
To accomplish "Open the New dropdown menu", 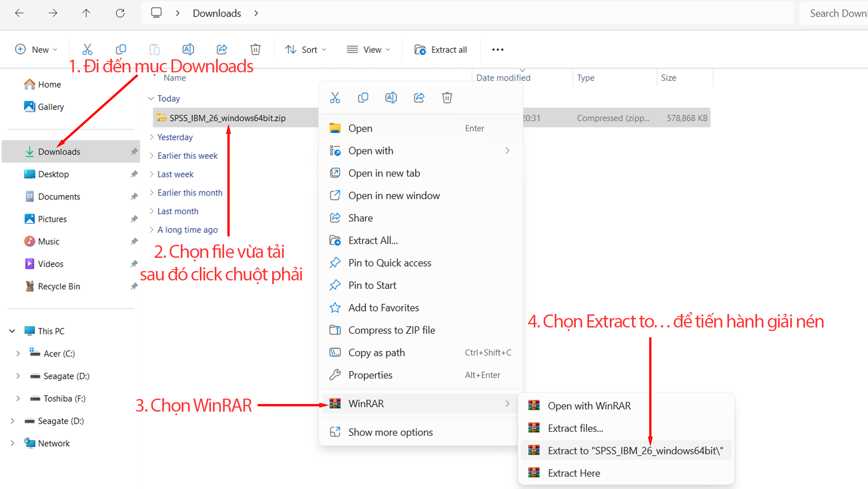I will (36, 49).
